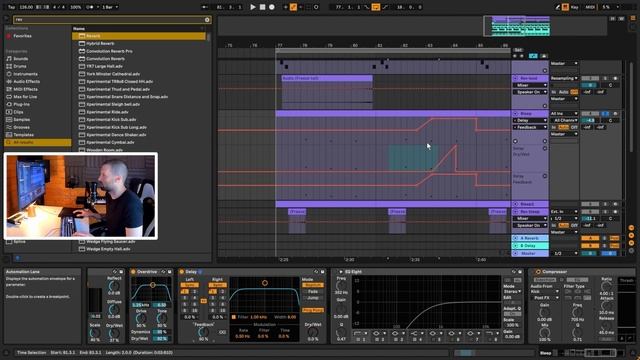Open the Compressor Audio From Kick dropdown
Image resolution: width=640 pixels, height=360 pixels.
tap(545, 291)
